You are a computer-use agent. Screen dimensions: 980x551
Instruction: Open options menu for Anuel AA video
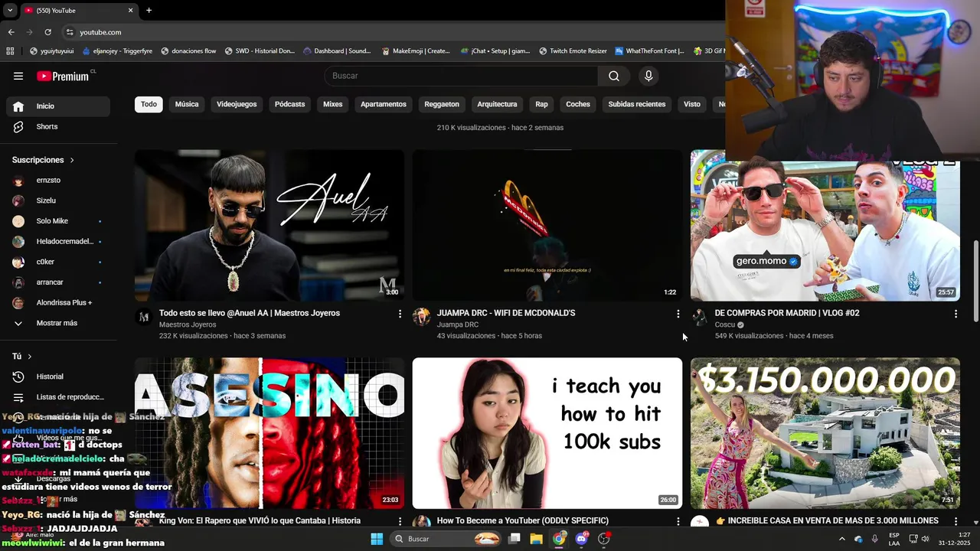pos(400,314)
